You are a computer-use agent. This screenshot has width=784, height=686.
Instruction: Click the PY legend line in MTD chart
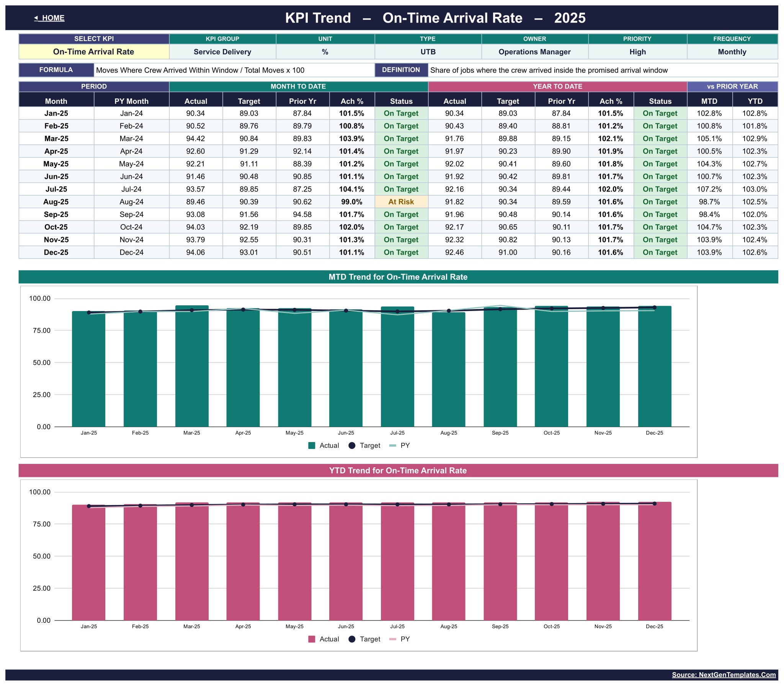point(392,445)
